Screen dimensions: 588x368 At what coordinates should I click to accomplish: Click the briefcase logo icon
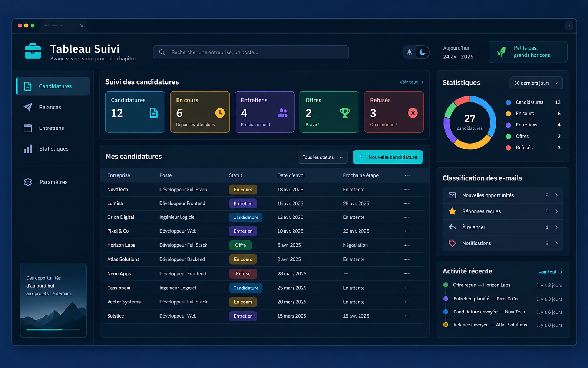pos(33,51)
